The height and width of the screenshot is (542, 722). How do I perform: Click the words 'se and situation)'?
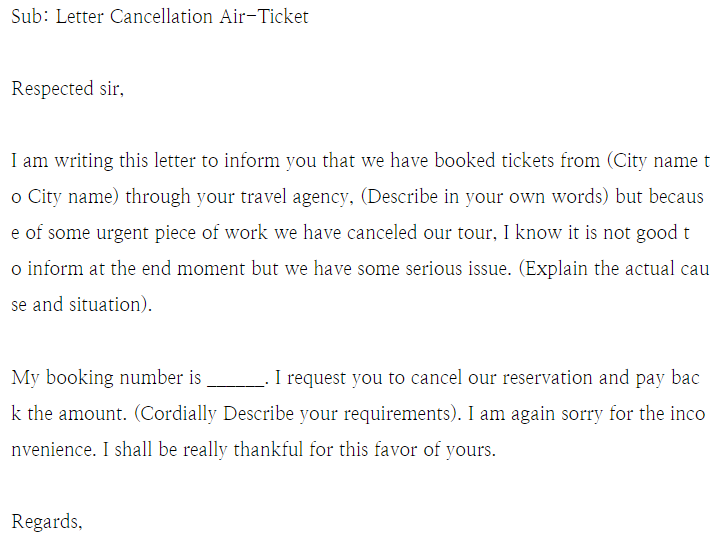[81, 304]
